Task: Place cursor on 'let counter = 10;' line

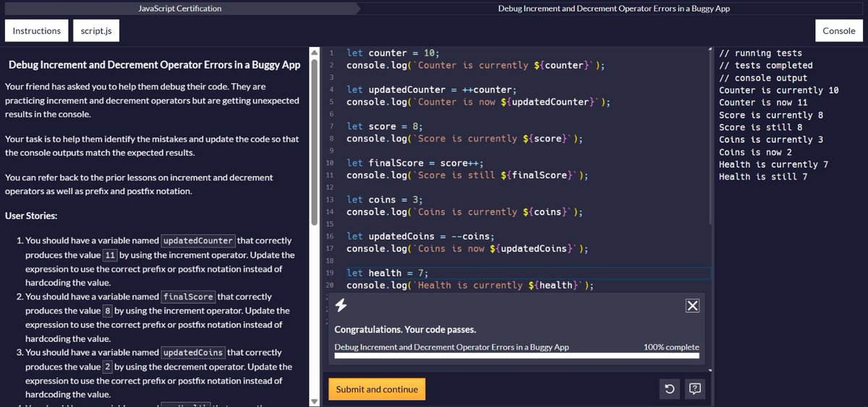Action: [393, 53]
